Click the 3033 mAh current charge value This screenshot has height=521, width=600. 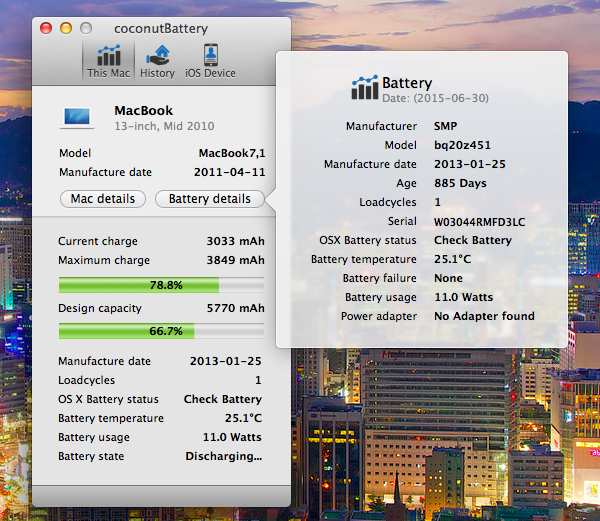(235, 241)
